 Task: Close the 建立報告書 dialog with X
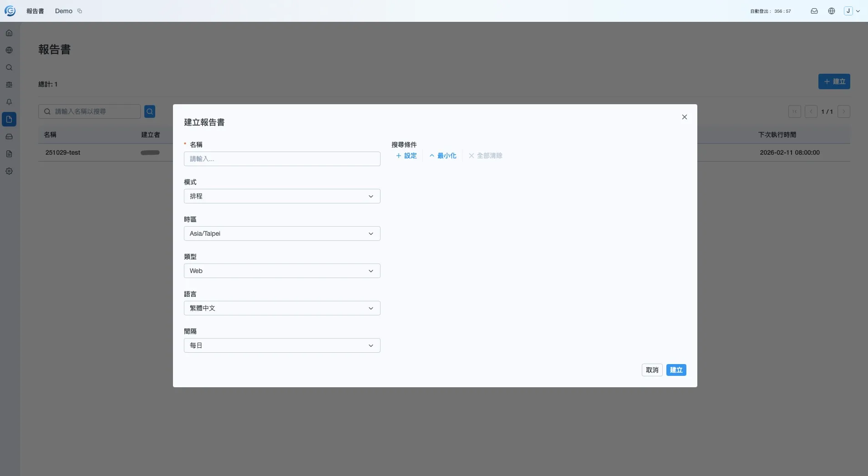tap(684, 117)
